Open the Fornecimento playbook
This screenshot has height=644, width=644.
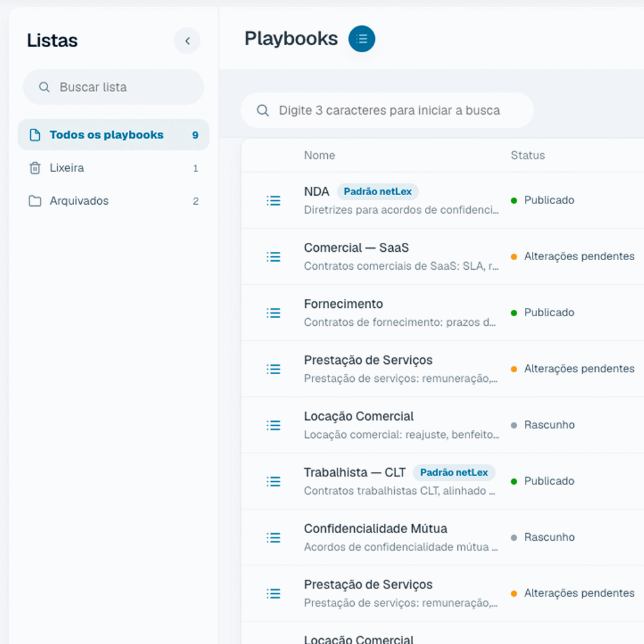tap(343, 304)
